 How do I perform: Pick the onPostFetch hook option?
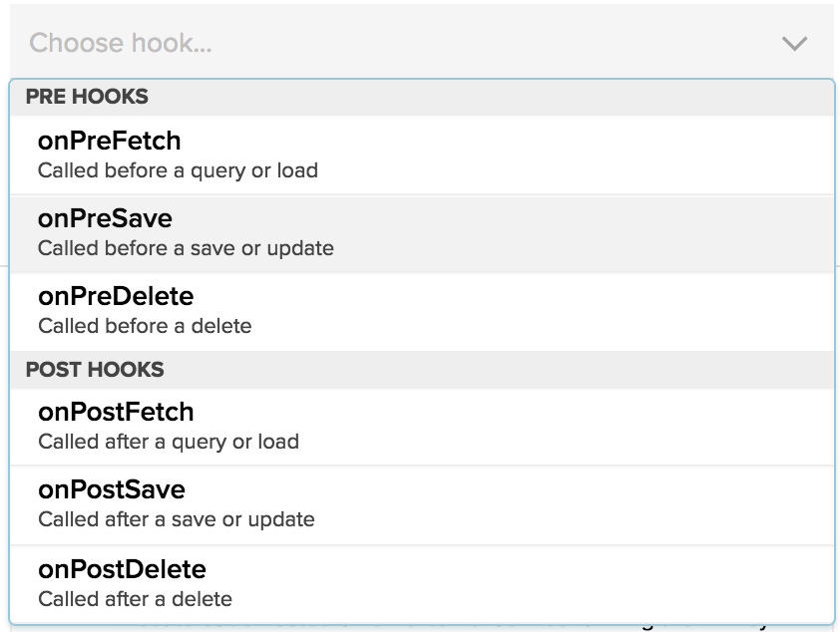[116, 412]
